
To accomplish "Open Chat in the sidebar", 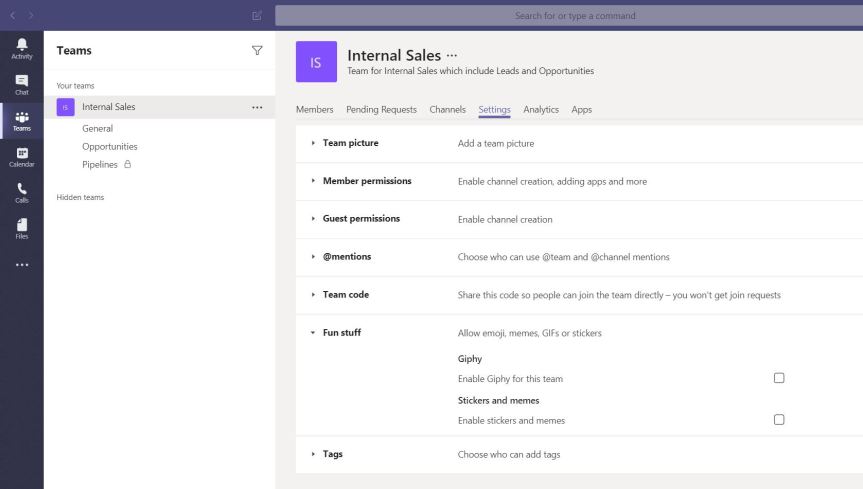I will click(x=21, y=85).
